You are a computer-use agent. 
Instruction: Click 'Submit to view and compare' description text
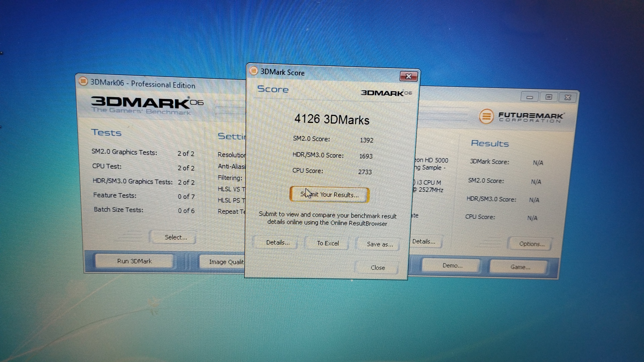pos(327,219)
